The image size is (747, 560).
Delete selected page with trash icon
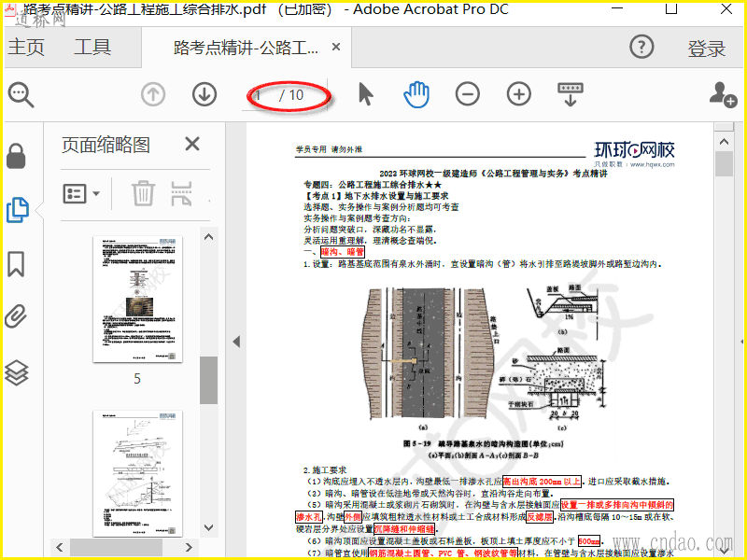(x=143, y=193)
